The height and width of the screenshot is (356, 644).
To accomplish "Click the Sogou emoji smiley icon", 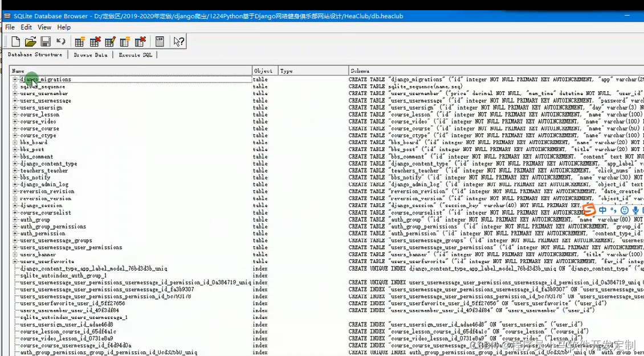I will pyautogui.click(x=624, y=210).
